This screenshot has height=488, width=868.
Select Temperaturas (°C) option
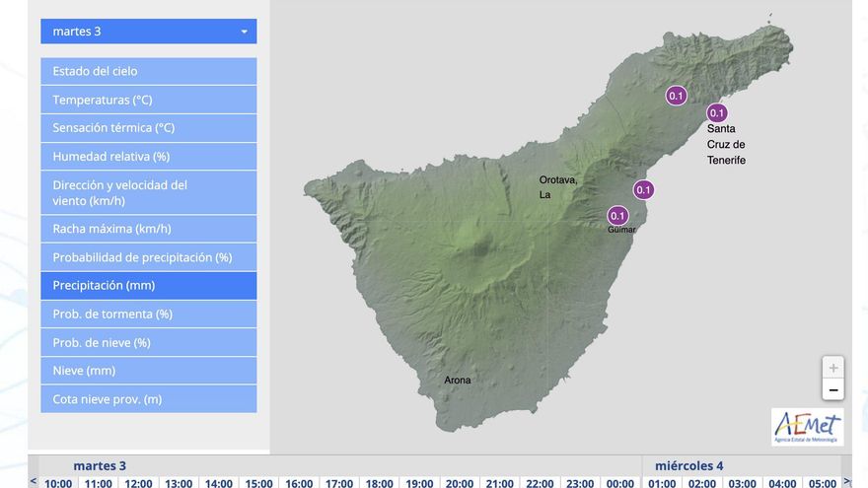click(x=148, y=101)
